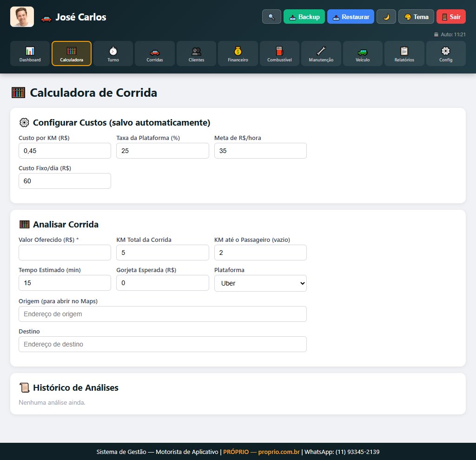Focus the Endereço de destino field

pyautogui.click(x=163, y=344)
